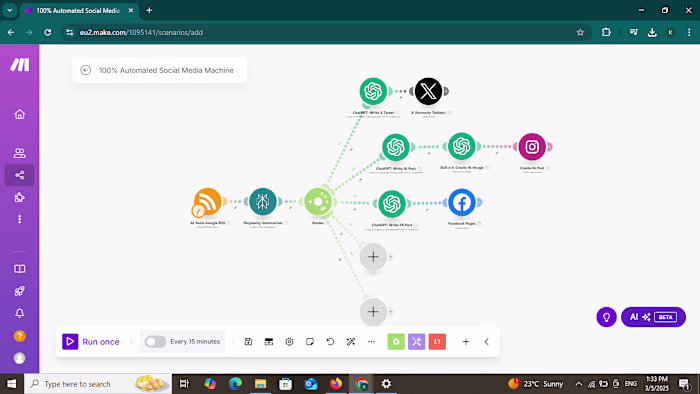This screenshot has width=700, height=394.
Task: Open Templates puzzle icon in sidebar
Action: point(20,197)
